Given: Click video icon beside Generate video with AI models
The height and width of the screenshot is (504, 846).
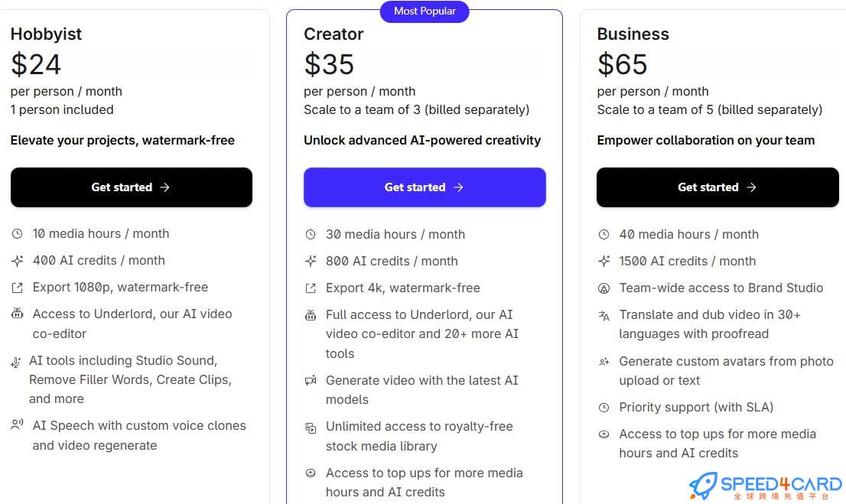Looking at the screenshot, I should point(311,380).
